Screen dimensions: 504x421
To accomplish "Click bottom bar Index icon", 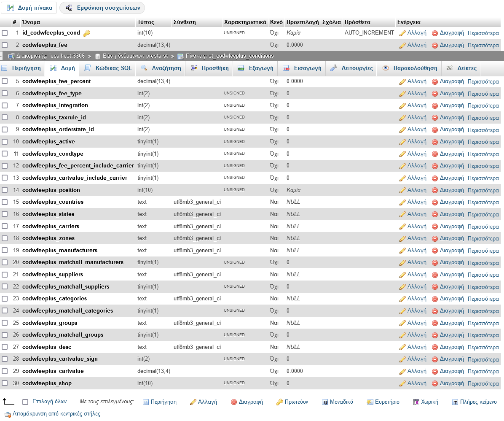I will [370, 402].
